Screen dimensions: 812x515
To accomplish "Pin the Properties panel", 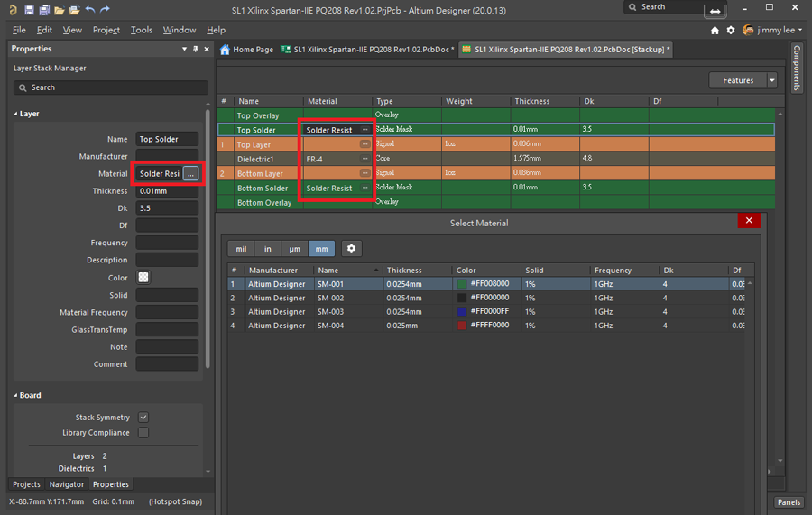I will tap(196, 49).
